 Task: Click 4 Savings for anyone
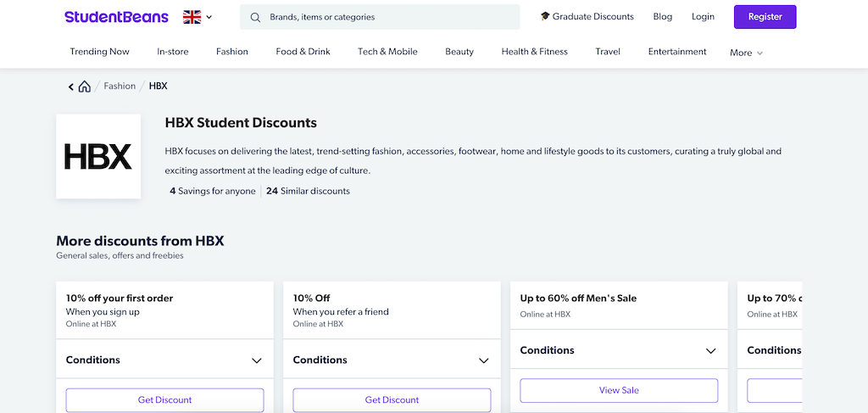213,191
